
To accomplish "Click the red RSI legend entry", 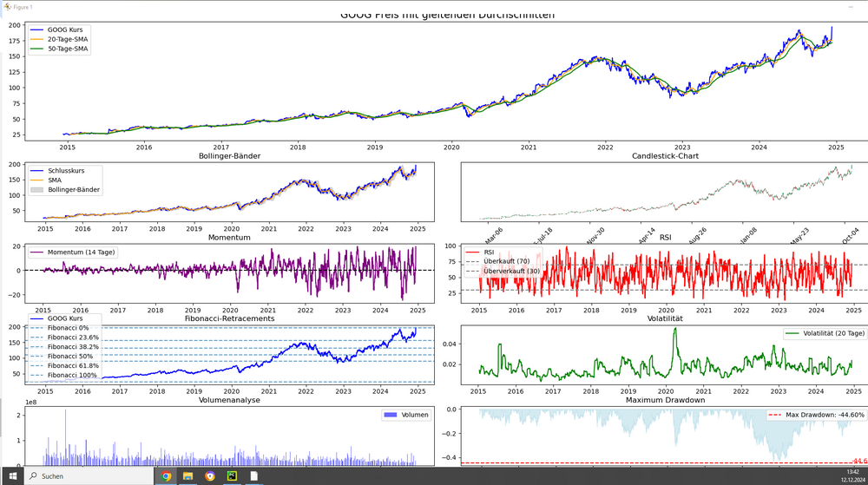I will pyautogui.click(x=481, y=252).
